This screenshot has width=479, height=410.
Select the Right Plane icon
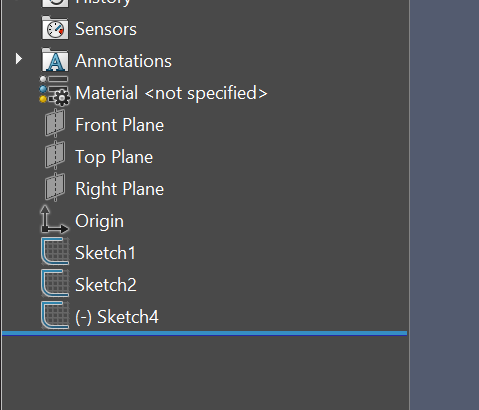[55, 187]
